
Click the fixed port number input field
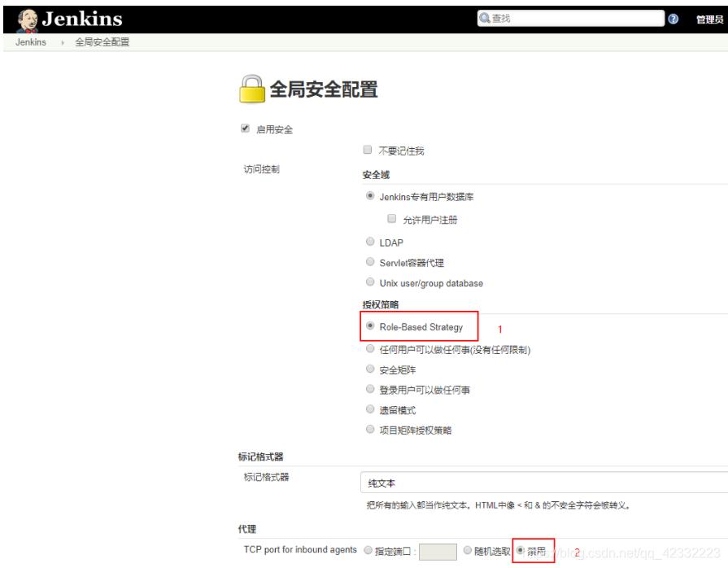[x=438, y=552]
